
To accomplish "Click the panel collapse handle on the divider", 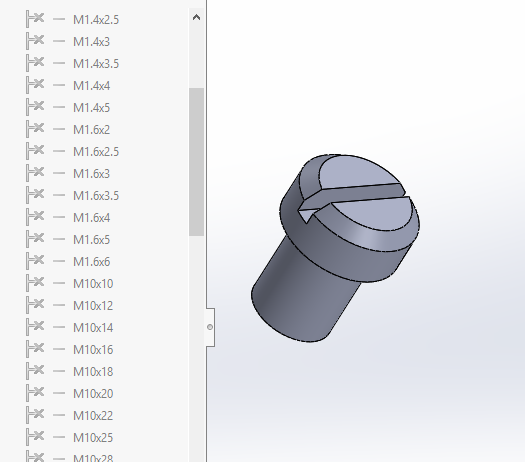I will (x=210, y=327).
